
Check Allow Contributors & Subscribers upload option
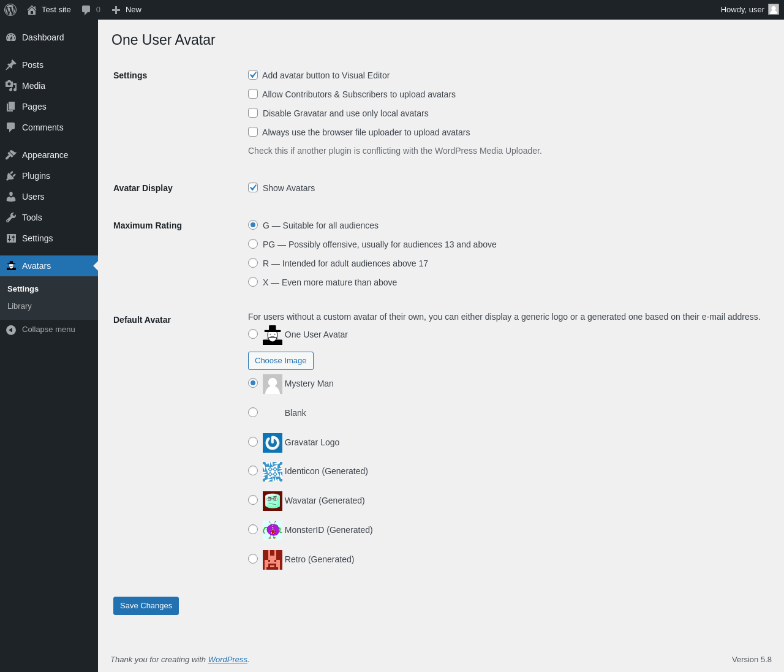coord(253,94)
